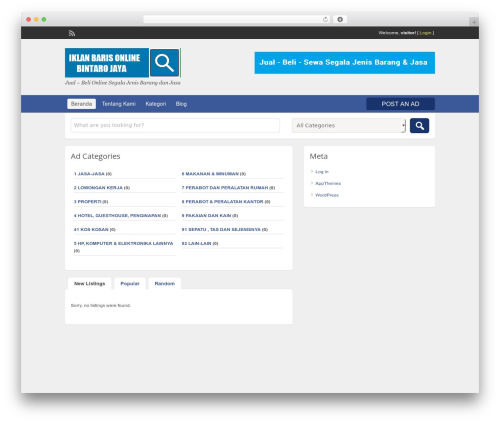This screenshot has width=500, height=423.
Task: Click the Login link in top bar
Action: pos(425,33)
